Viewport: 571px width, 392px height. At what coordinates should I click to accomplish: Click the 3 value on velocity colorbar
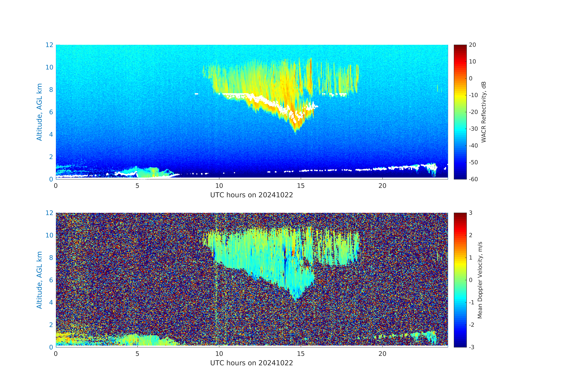coord(471,213)
